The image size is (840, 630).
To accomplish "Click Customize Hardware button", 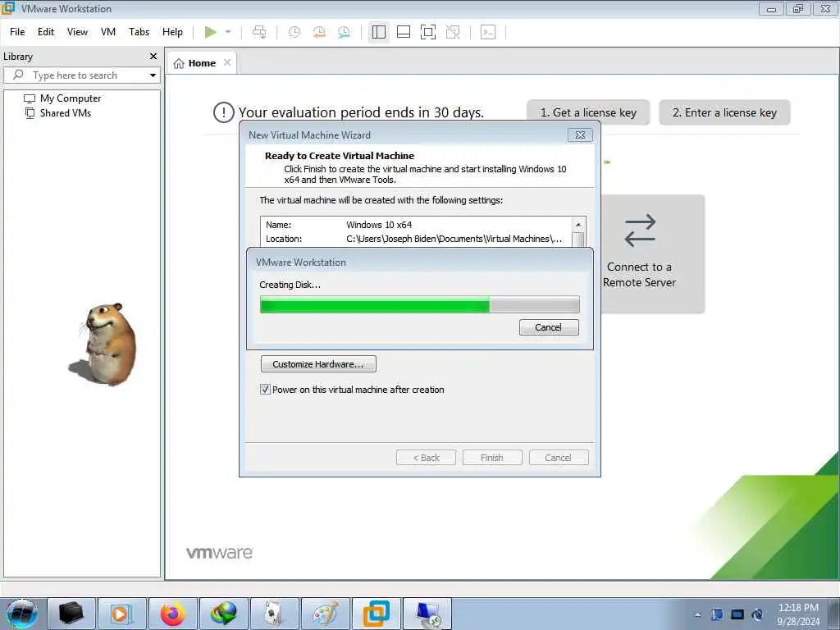I will [x=318, y=364].
